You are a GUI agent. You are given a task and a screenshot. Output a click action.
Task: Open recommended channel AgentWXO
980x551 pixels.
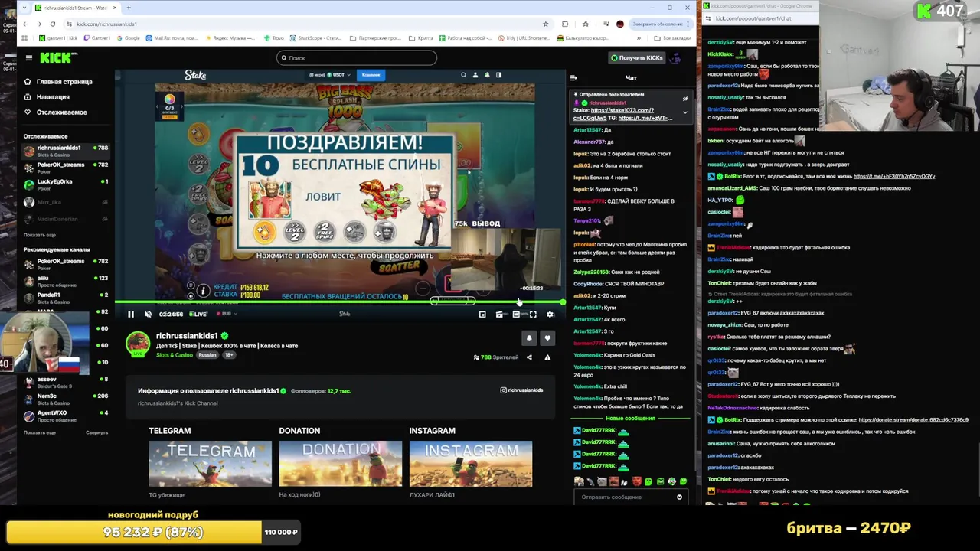[x=66, y=415]
